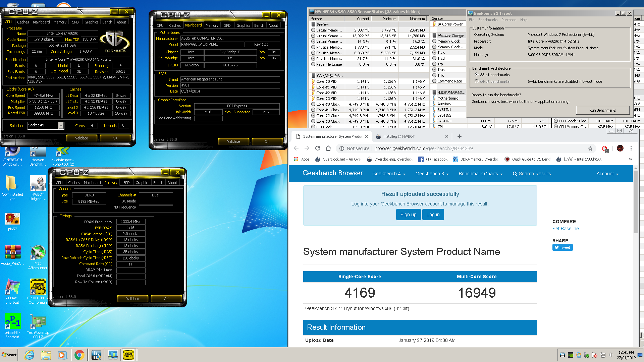Image resolution: width=644 pixels, height=362 pixels.
Task: Close System manufacturer Chrome tab
Action: coord(367,136)
